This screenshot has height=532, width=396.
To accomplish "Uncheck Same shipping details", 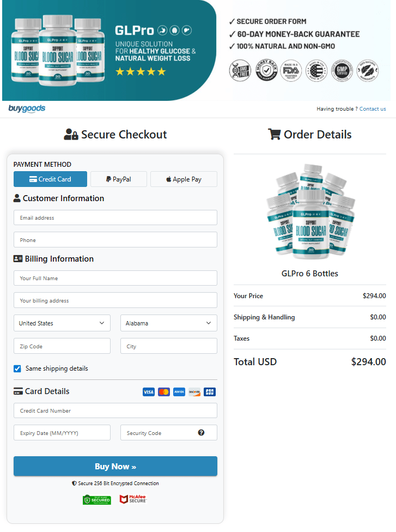I will [17, 368].
